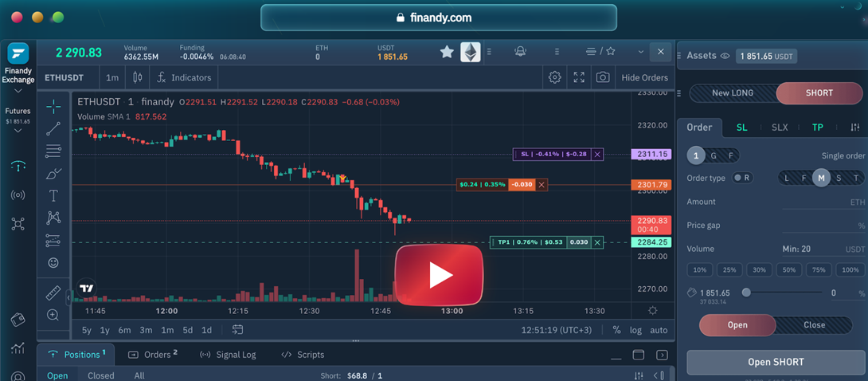
Task: Switch to the TP tab
Action: coord(817,128)
